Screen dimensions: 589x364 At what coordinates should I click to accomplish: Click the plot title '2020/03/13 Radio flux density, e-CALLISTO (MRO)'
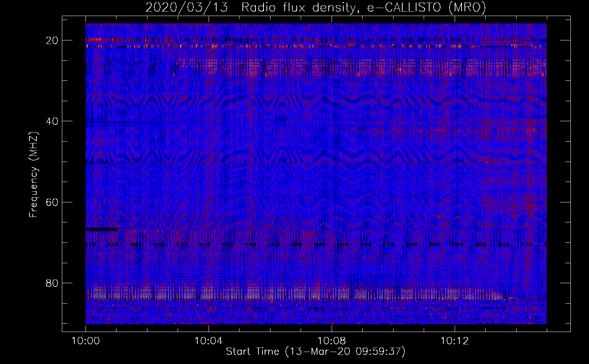[316, 8]
